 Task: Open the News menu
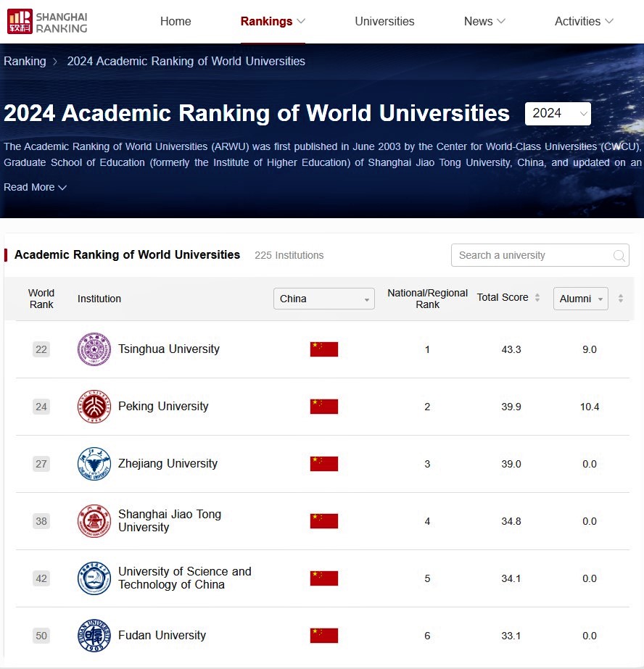484,22
